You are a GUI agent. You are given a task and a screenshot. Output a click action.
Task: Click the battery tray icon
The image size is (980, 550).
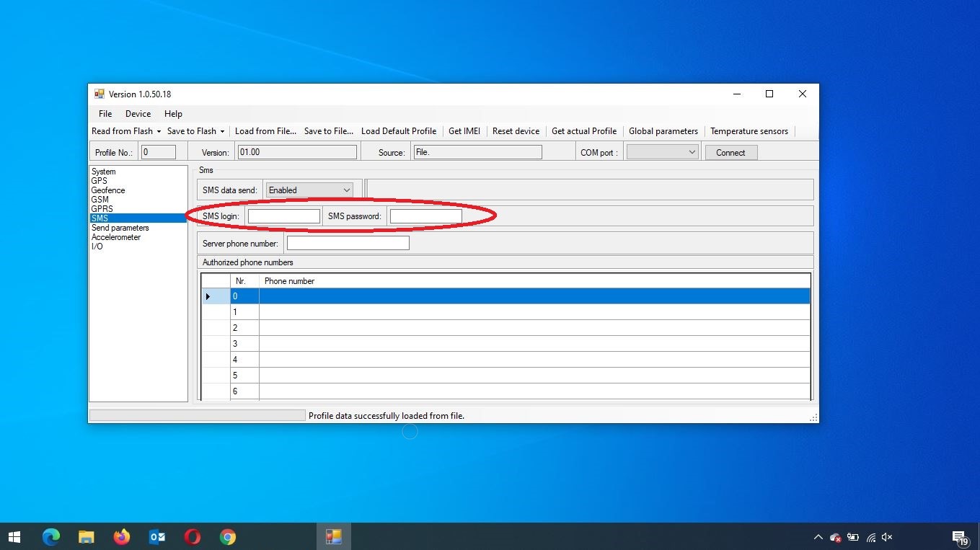coord(853,537)
